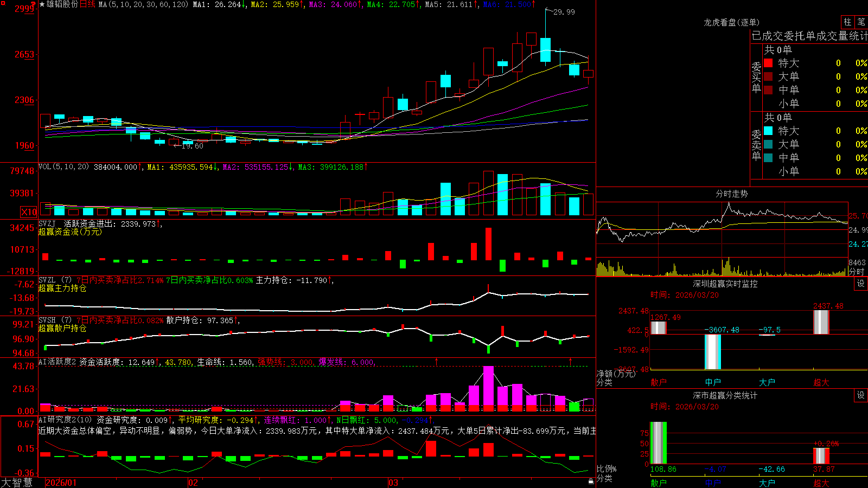
Task: Click the 小单 row under 委卖单
Action: [815, 171]
